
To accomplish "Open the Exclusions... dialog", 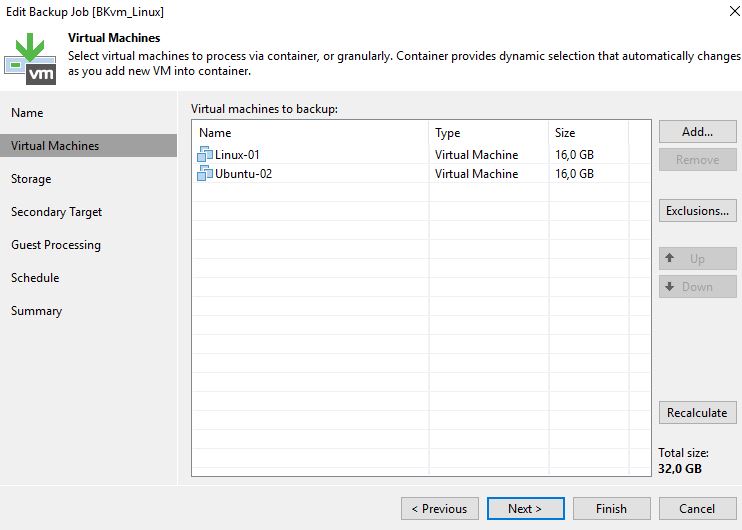I will click(698, 211).
